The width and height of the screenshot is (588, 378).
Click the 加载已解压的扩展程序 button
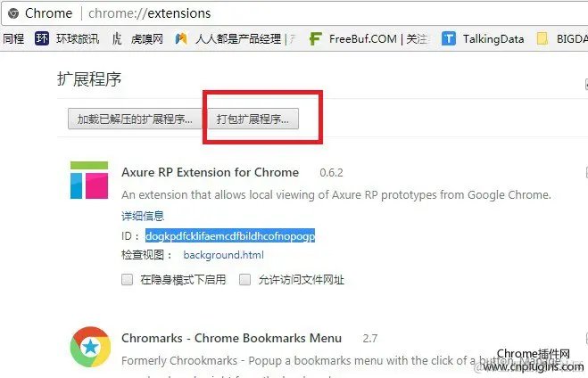tap(135, 119)
